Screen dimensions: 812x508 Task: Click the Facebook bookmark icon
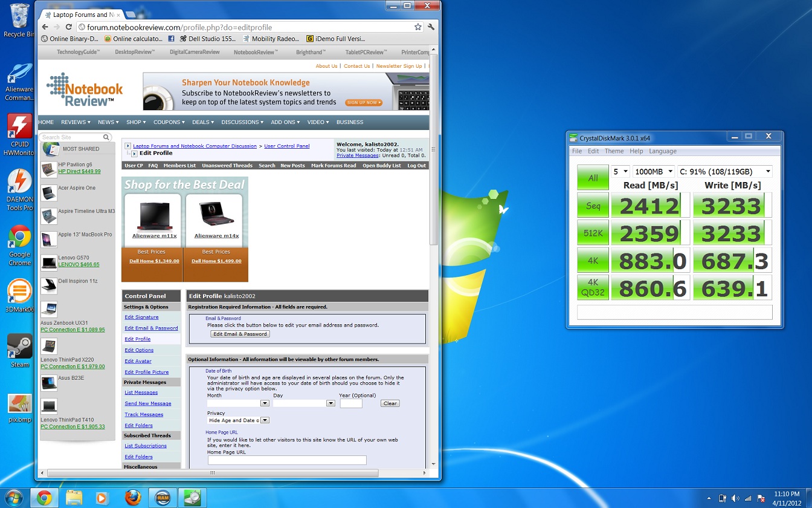172,39
